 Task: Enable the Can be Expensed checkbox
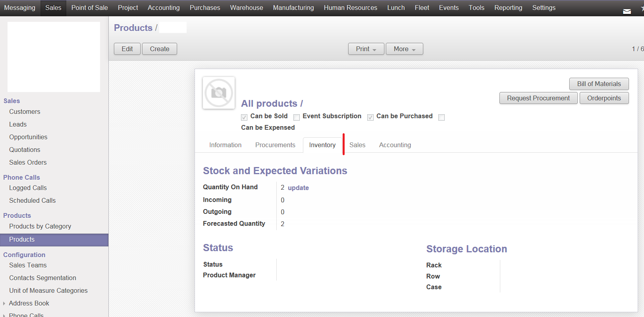click(442, 117)
